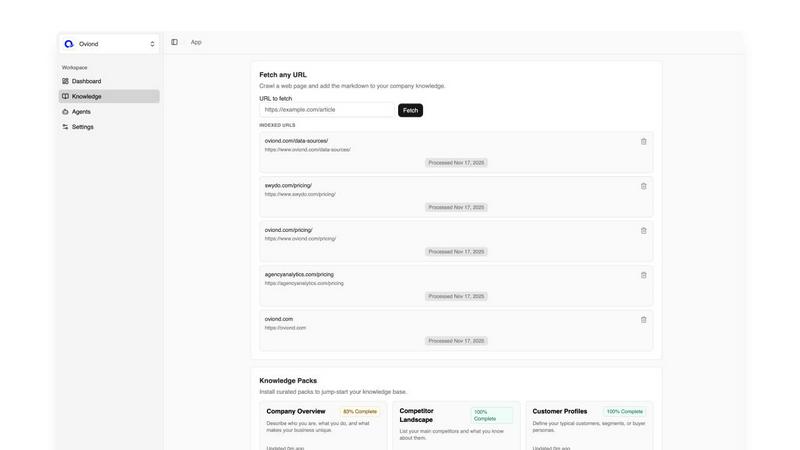The height and width of the screenshot is (450, 800).
Task: Click the https://oviond.com URL text
Action: [285, 328]
